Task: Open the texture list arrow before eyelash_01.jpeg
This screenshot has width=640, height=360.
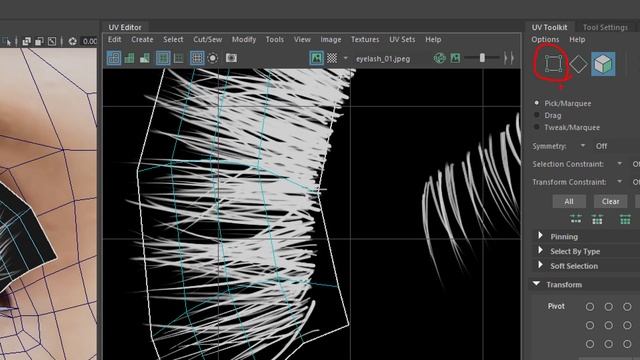Action: pyautogui.click(x=346, y=58)
